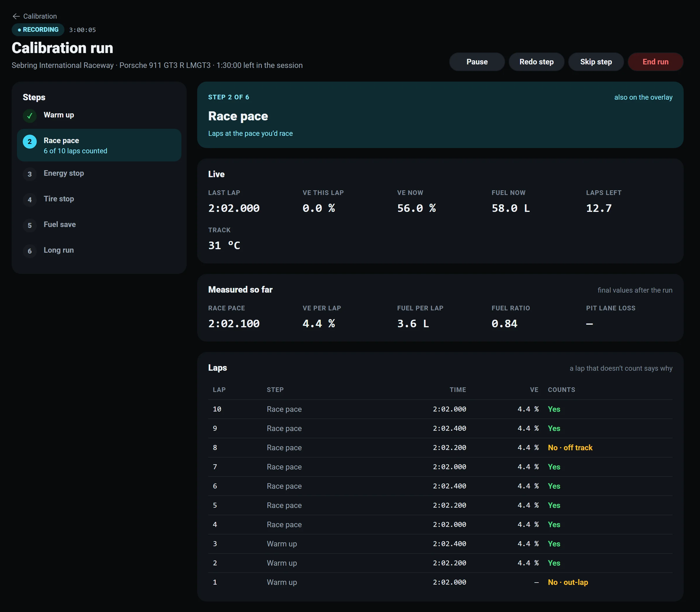
Task: Click the Skip step button
Action: [x=596, y=62]
